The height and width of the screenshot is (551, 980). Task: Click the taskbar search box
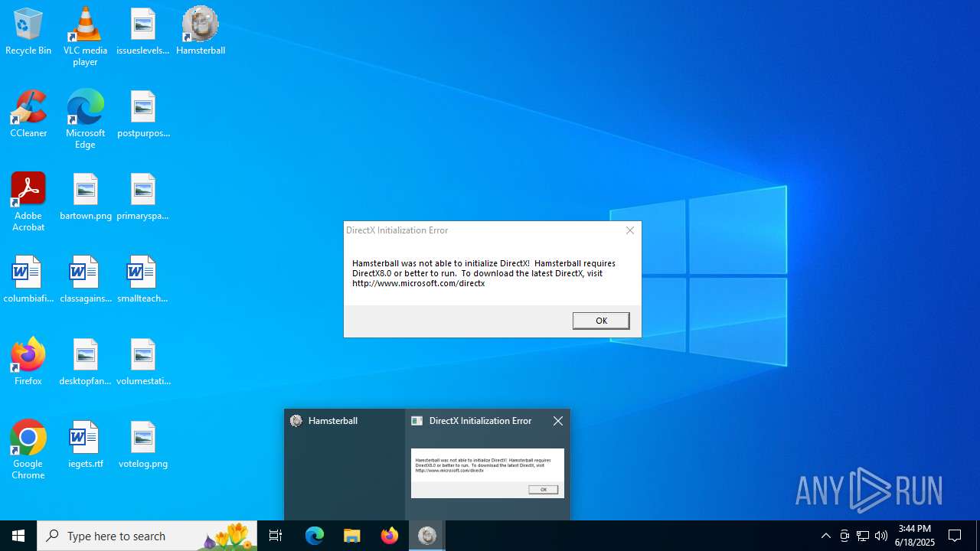[147, 536]
